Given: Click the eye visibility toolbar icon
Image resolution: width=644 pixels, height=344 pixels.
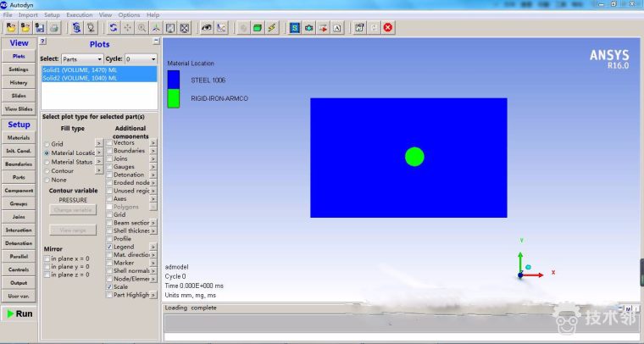Looking at the screenshot, I should click(x=206, y=28).
